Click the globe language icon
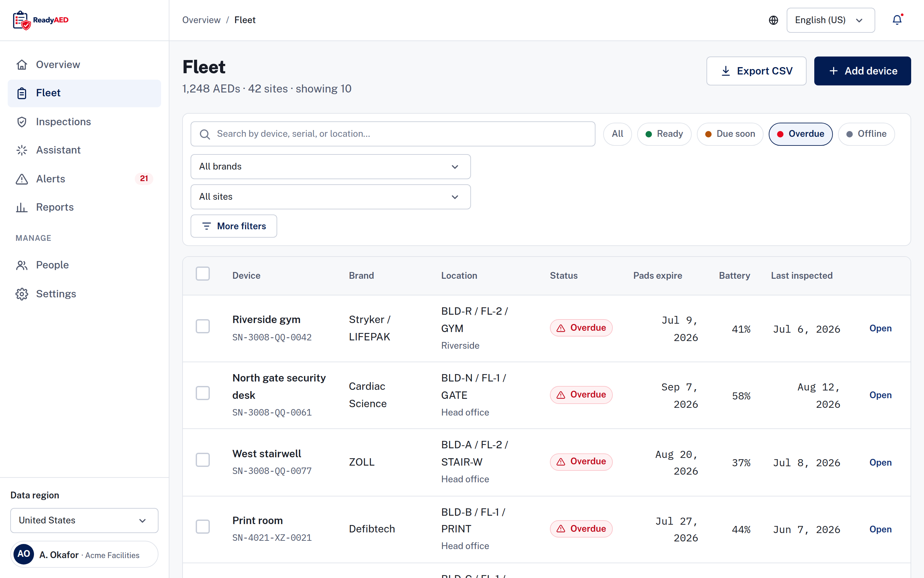Image resolution: width=924 pixels, height=578 pixels. [x=773, y=20]
